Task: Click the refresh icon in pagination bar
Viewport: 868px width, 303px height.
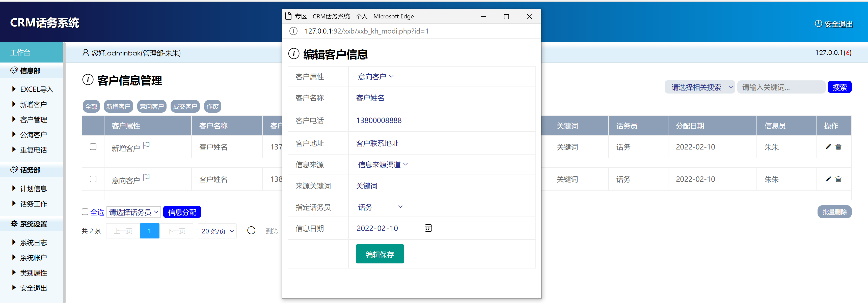Action: (x=251, y=231)
